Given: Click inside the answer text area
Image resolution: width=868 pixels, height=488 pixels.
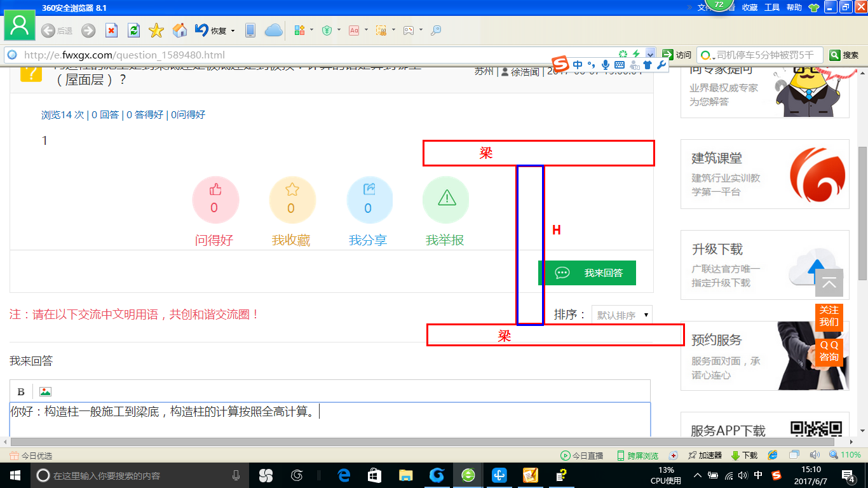Looking at the screenshot, I should pyautogui.click(x=330, y=419).
